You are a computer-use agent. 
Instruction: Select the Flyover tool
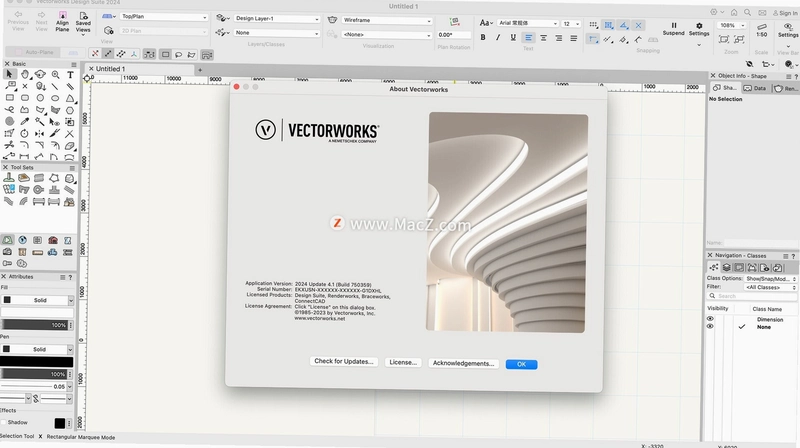tap(40, 74)
